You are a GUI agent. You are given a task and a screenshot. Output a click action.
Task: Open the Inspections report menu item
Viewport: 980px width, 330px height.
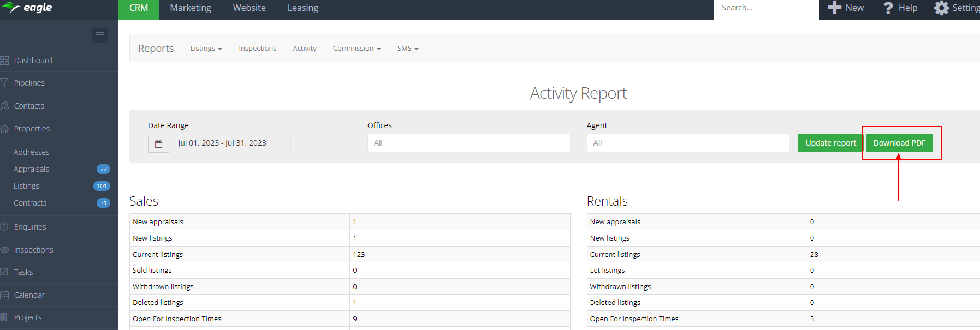click(x=257, y=49)
